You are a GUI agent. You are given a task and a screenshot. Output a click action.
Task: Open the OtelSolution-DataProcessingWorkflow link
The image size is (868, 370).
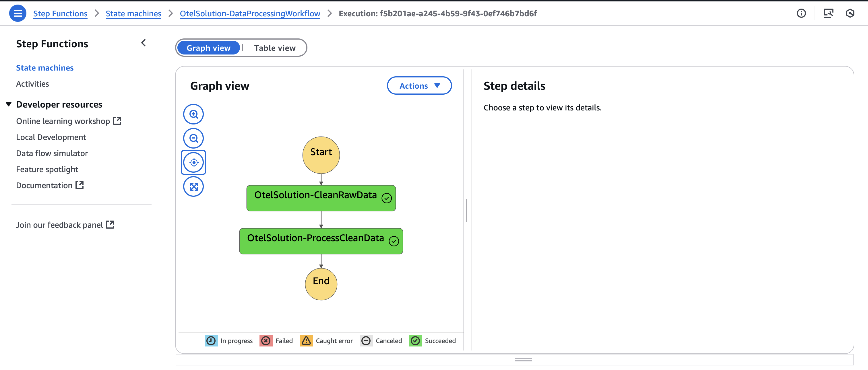coord(250,13)
